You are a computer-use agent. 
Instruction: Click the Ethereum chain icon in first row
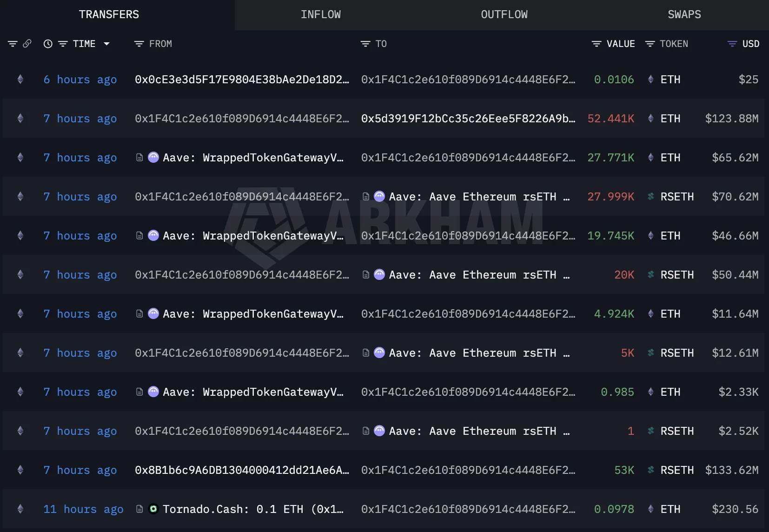click(20, 80)
